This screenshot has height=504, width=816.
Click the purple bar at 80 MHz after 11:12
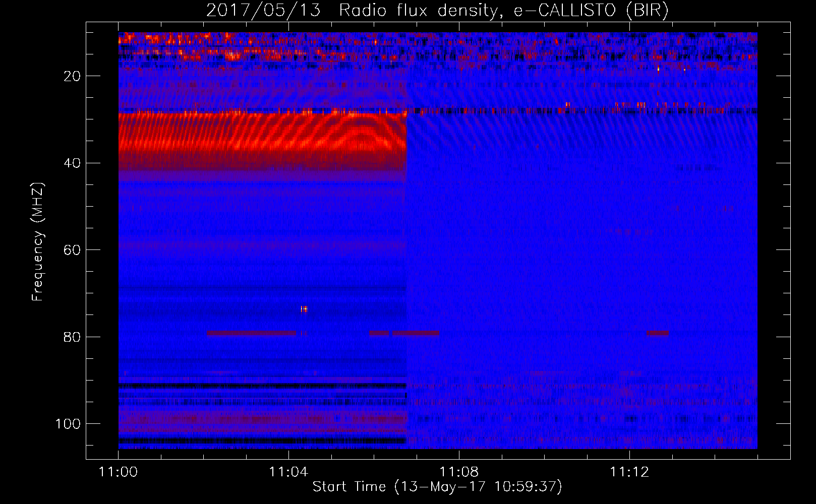pos(657,333)
